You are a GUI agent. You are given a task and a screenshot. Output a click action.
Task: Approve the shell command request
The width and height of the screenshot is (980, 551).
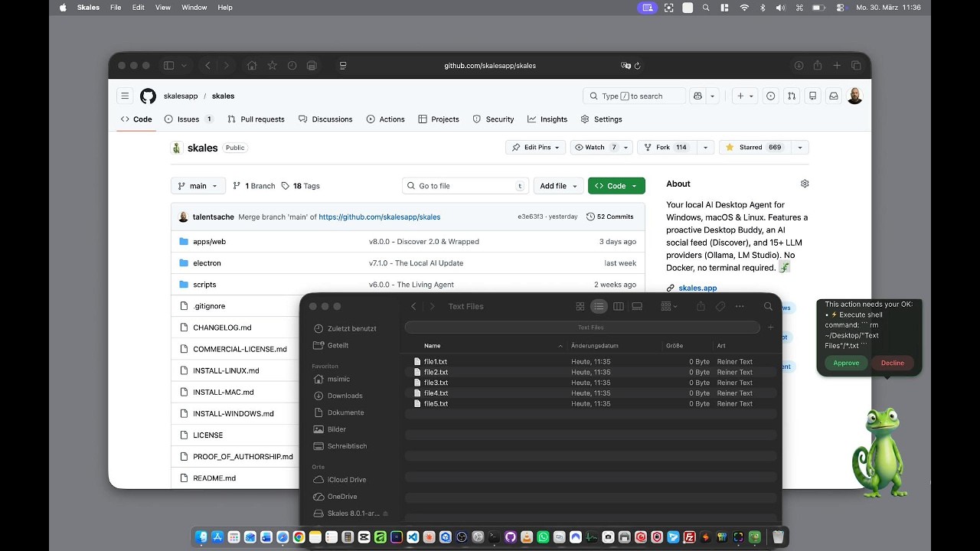click(846, 363)
